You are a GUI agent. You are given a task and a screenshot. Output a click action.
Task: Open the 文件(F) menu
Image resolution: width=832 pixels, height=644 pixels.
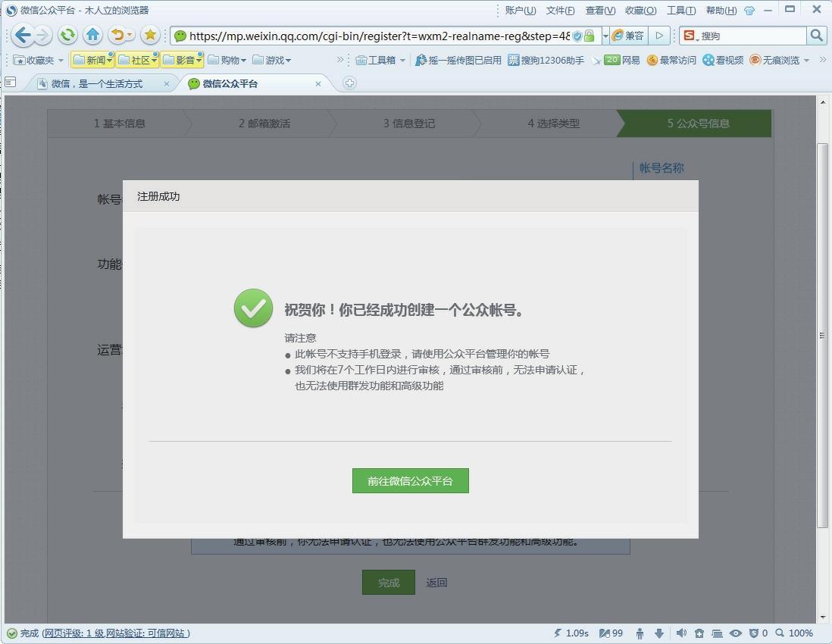[560, 11]
